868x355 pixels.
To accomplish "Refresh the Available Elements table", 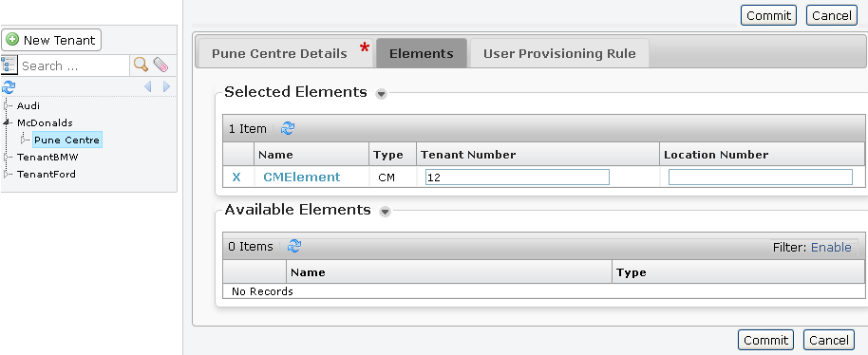I will (294, 246).
